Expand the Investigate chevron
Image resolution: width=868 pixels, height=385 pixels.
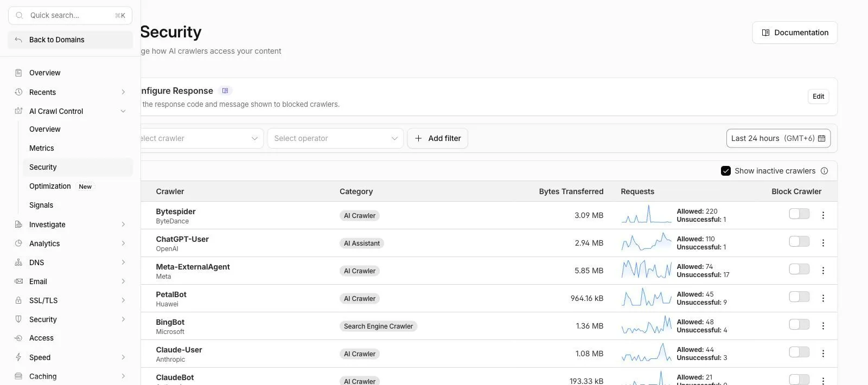tap(123, 224)
